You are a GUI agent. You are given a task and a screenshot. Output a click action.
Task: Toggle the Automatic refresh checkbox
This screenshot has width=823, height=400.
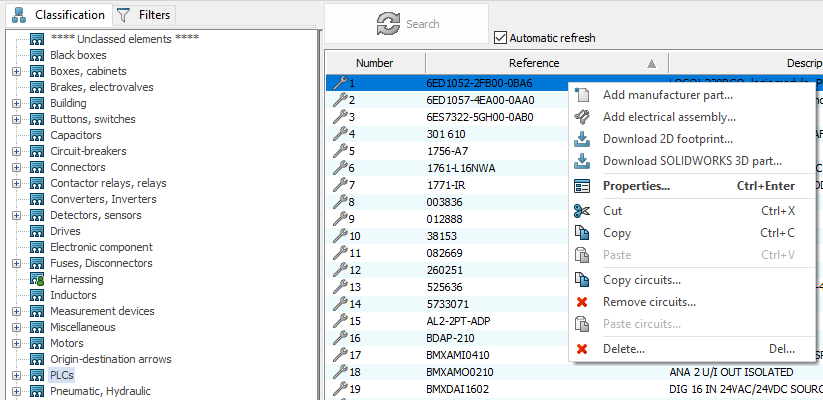click(501, 38)
